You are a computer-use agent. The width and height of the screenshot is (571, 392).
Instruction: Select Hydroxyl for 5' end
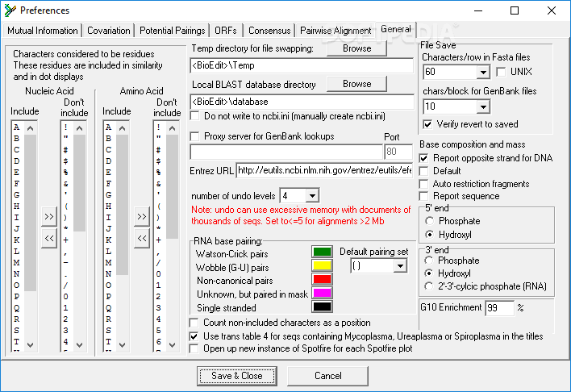tap(430, 234)
